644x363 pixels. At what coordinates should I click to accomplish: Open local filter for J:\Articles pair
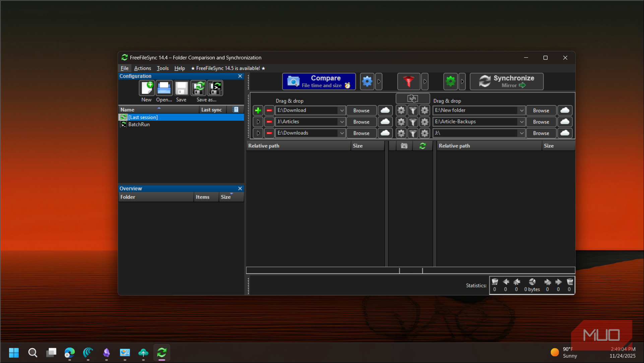click(413, 122)
